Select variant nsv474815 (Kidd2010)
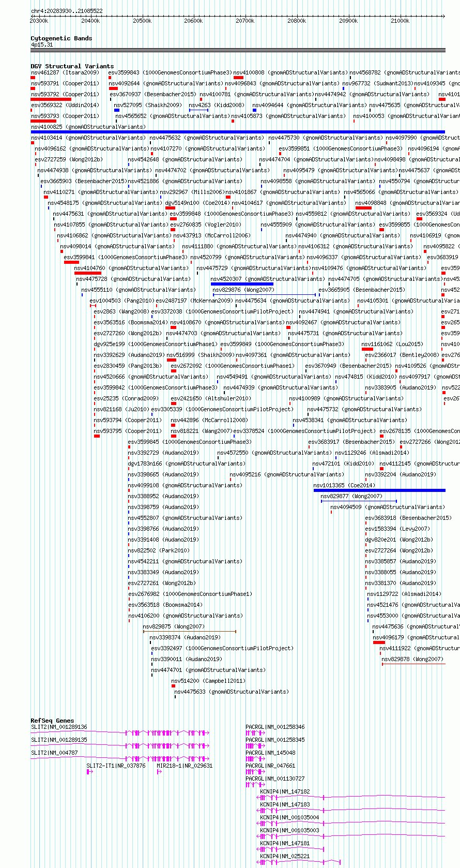The image size is (460, 868). pyautogui.click(x=365, y=377)
